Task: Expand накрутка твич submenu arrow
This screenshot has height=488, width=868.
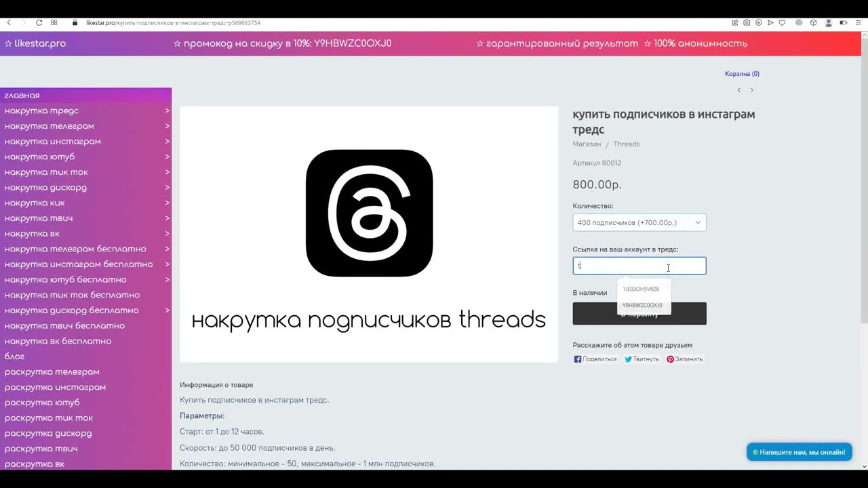Action: point(167,218)
